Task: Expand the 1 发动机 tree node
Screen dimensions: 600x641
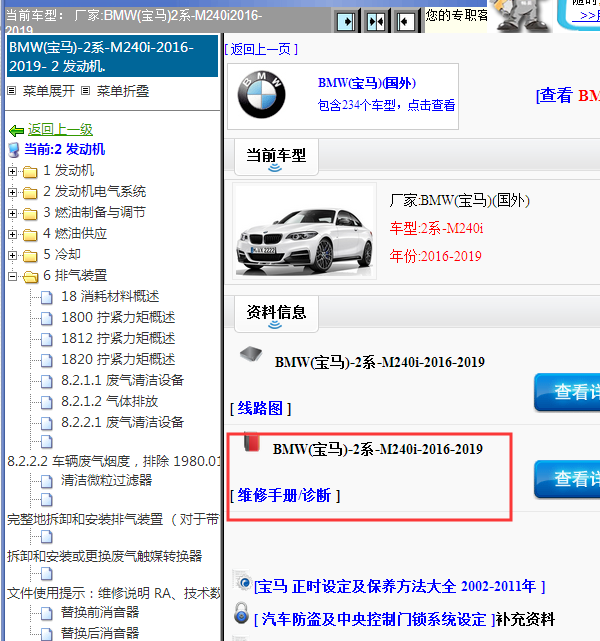Action: tap(12, 172)
